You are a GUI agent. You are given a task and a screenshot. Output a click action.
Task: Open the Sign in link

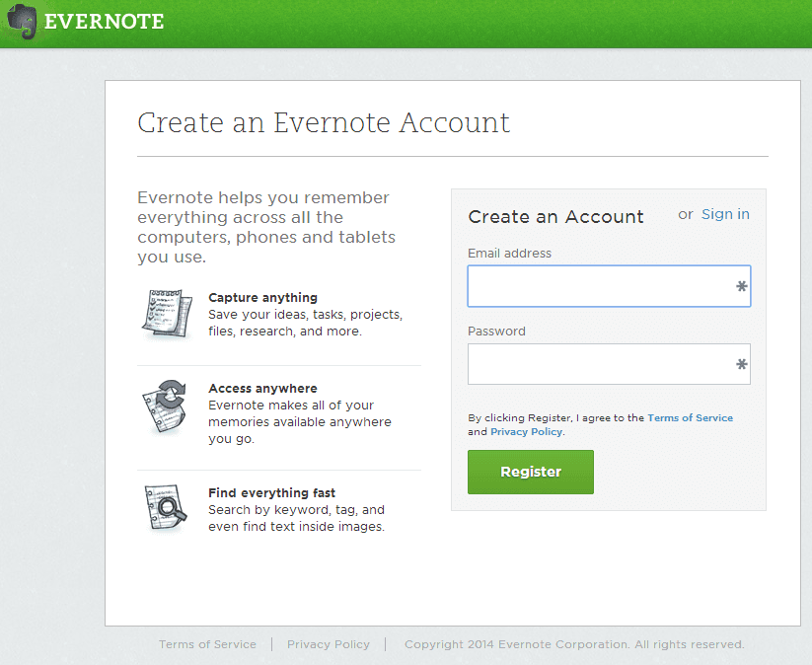click(725, 214)
